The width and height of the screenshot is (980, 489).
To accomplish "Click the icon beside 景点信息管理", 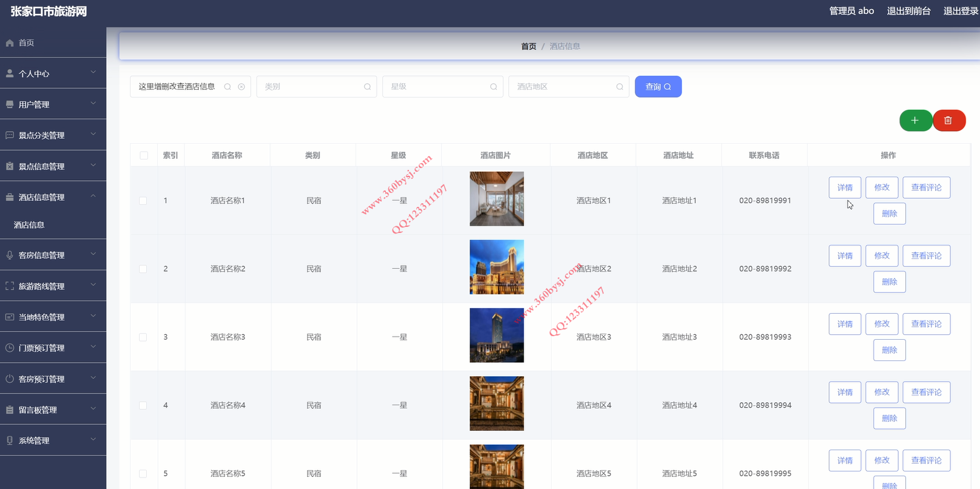I will 10,166.
